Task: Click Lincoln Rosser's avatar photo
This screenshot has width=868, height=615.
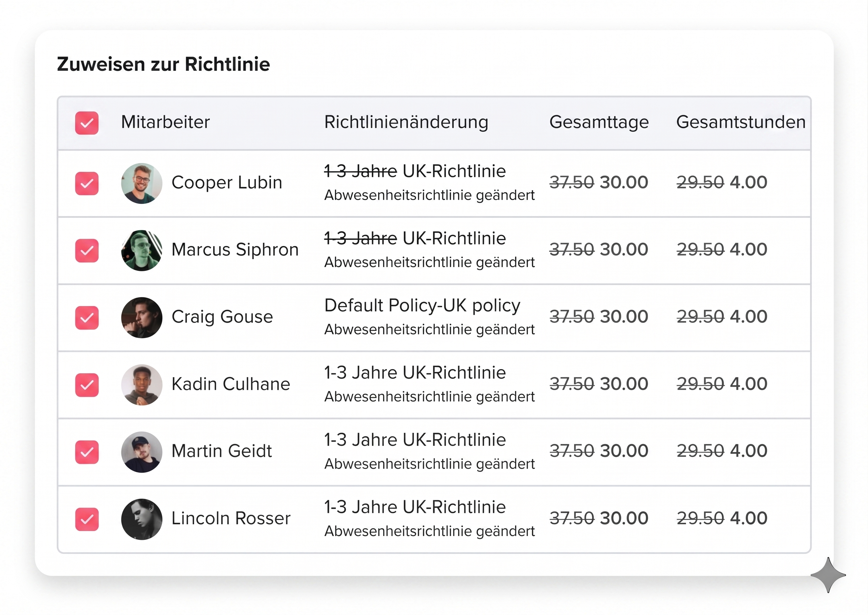Action: click(x=142, y=519)
